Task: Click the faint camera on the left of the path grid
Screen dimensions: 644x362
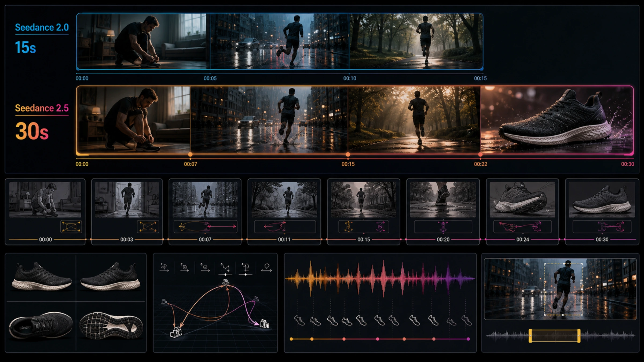Action: pos(164,301)
